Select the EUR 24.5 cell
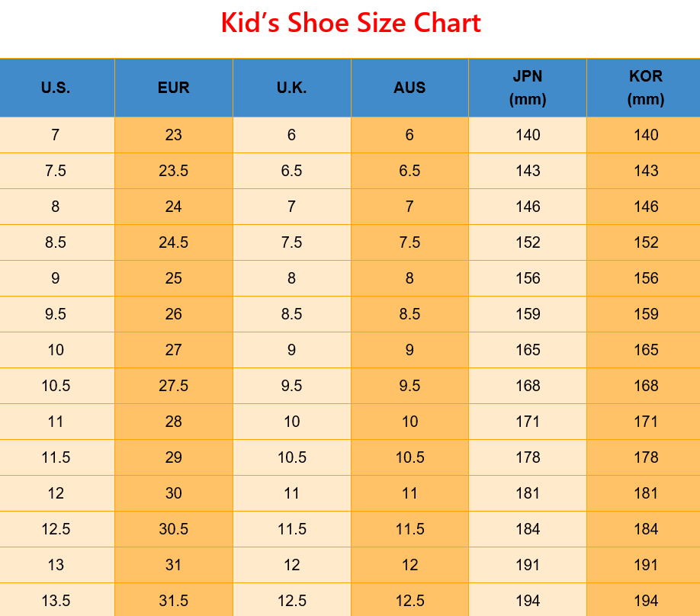700x616 pixels. [x=174, y=242]
